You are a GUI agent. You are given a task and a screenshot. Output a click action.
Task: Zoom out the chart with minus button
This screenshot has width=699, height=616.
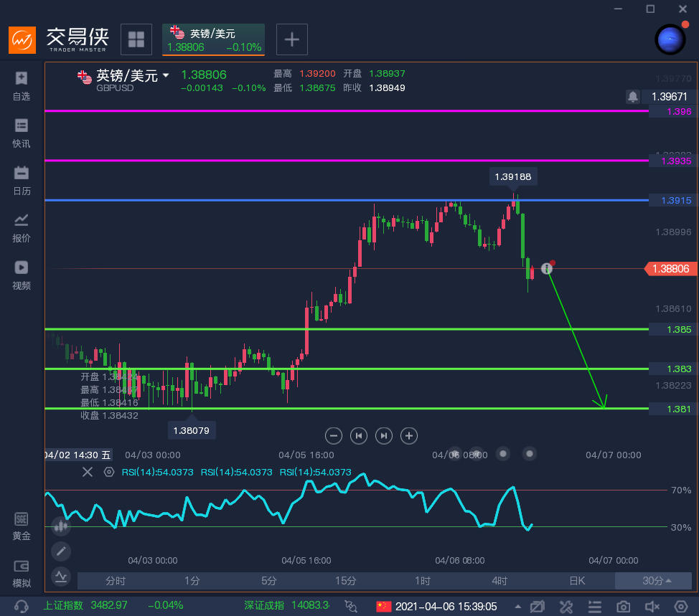334,435
